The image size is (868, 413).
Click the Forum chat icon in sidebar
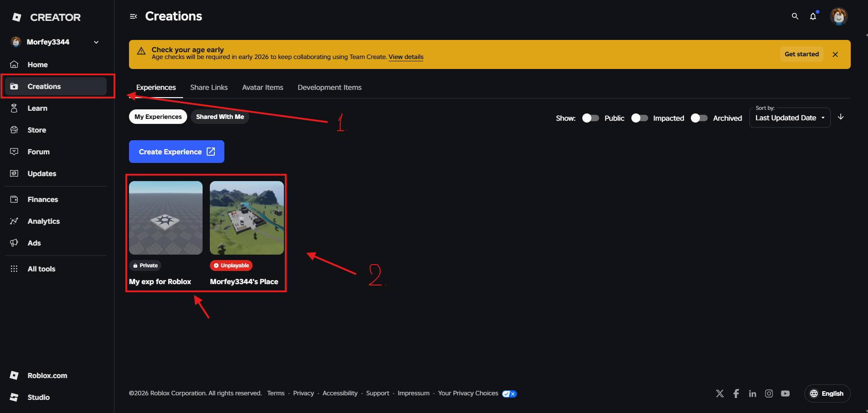(15, 152)
